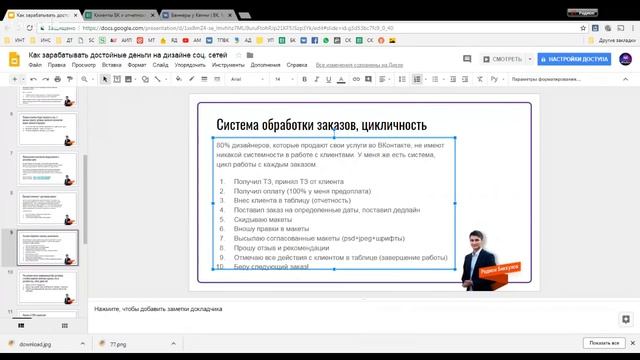Click the Параметры форматирования button
This screenshot has width=640, height=360.
coord(546,79)
